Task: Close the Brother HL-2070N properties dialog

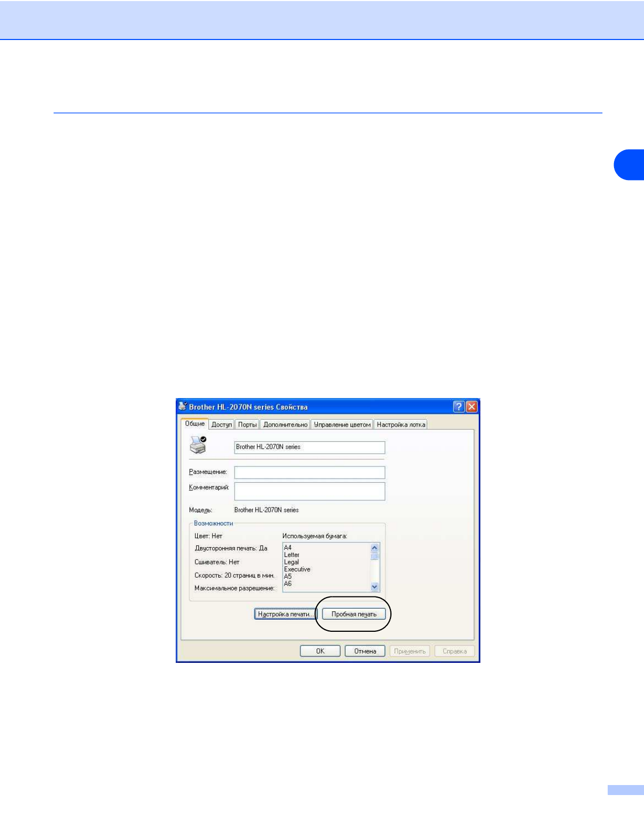Action: [x=471, y=406]
